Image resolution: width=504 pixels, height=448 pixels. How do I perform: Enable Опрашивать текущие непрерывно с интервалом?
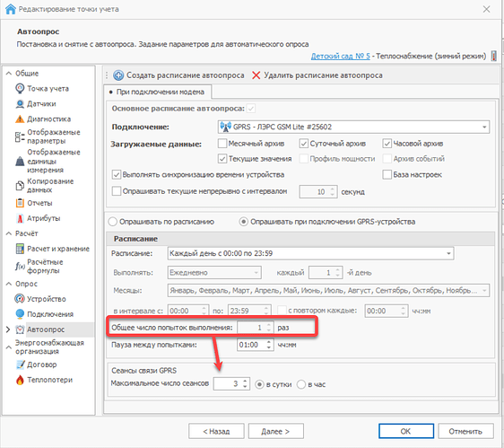[116, 191]
